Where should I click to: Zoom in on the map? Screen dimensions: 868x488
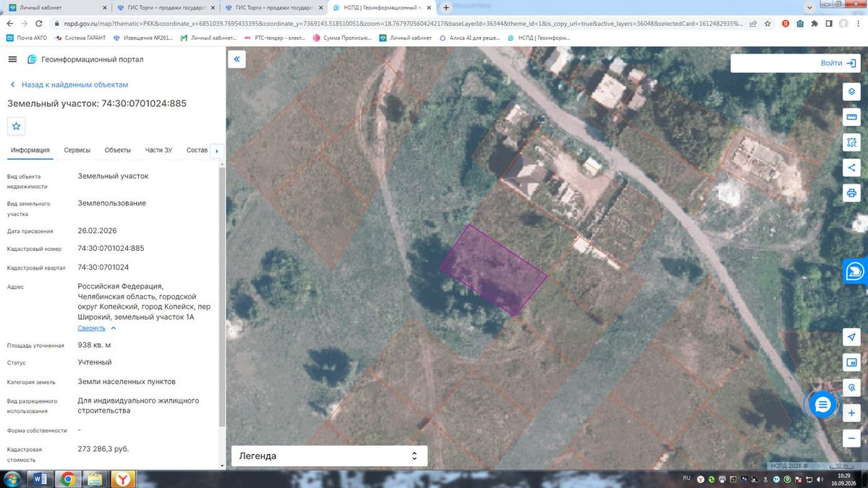coord(851,413)
